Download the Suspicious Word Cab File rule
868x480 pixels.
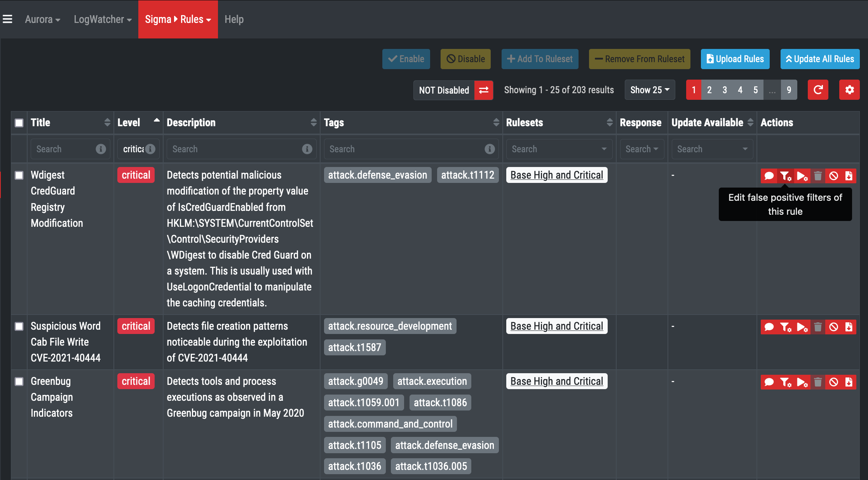pyautogui.click(x=849, y=327)
